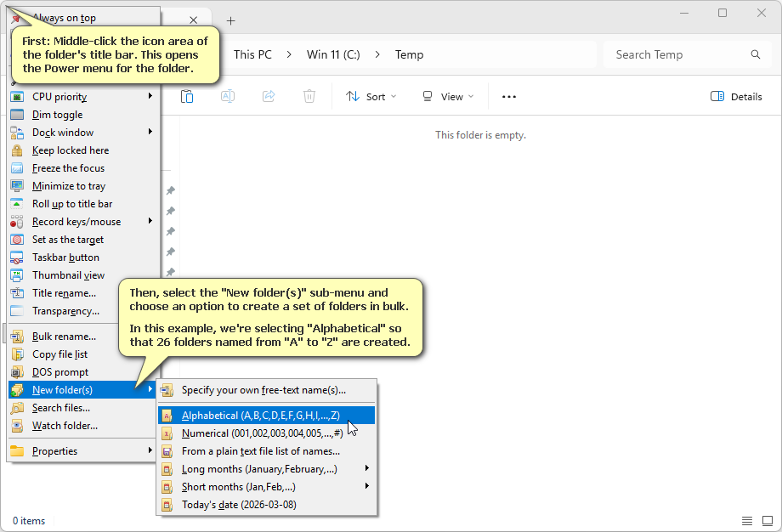Click This PC in the breadcrumb path
Image resolution: width=782 pixels, height=532 pixels.
[252, 54]
